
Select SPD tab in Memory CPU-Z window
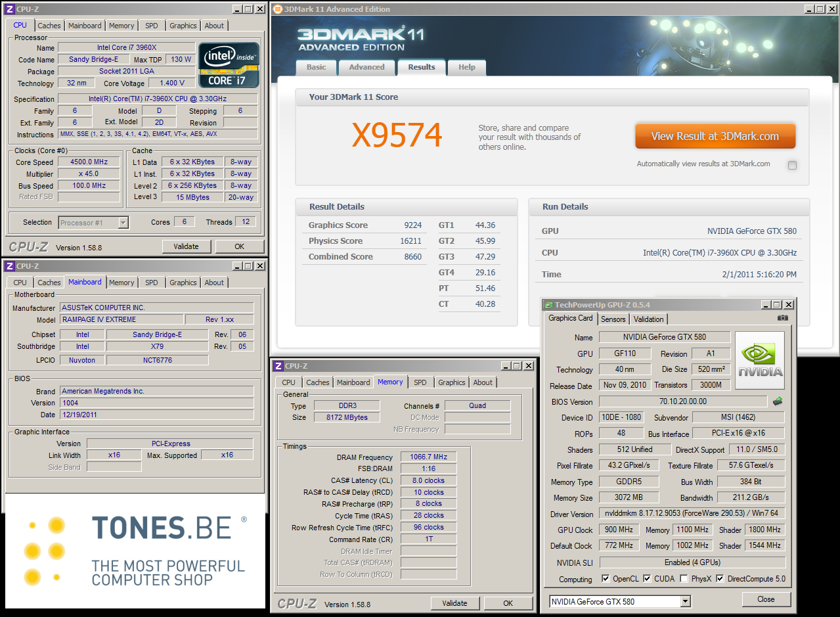pos(420,382)
